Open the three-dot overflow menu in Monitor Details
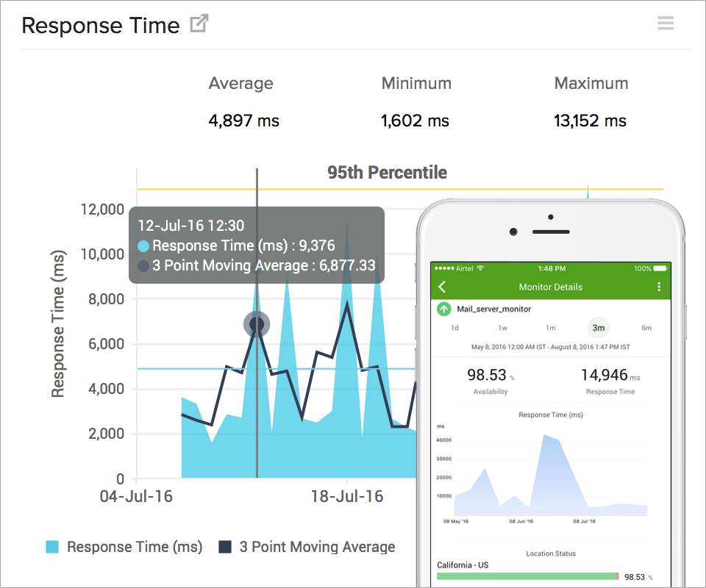Screen dimensions: 706x588 point(660,286)
